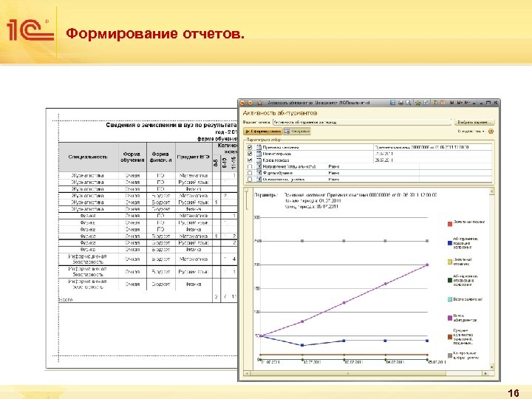Viewport: 532px width, 399px height.
Task: Open print preview icon in title bar
Action: pyautogui.click(x=408, y=103)
